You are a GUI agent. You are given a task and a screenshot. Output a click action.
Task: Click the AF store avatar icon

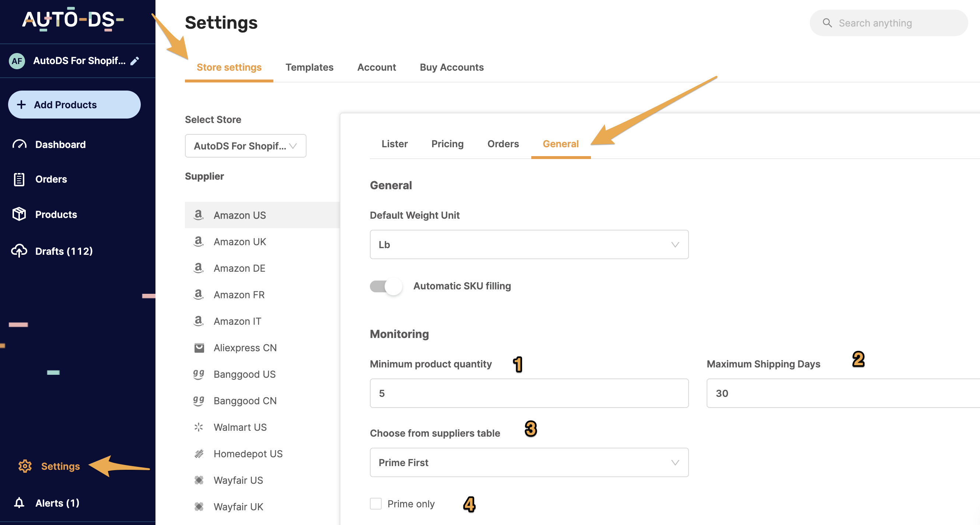(17, 61)
